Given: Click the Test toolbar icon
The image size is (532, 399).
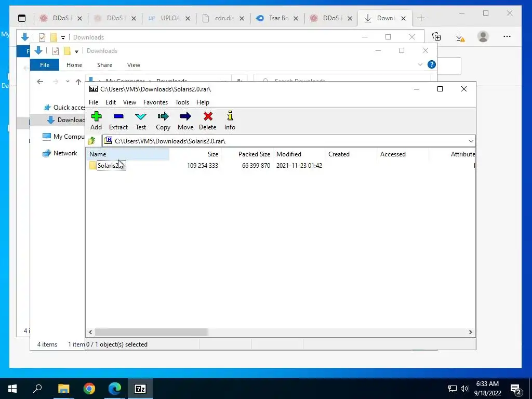Looking at the screenshot, I should pyautogui.click(x=141, y=121).
